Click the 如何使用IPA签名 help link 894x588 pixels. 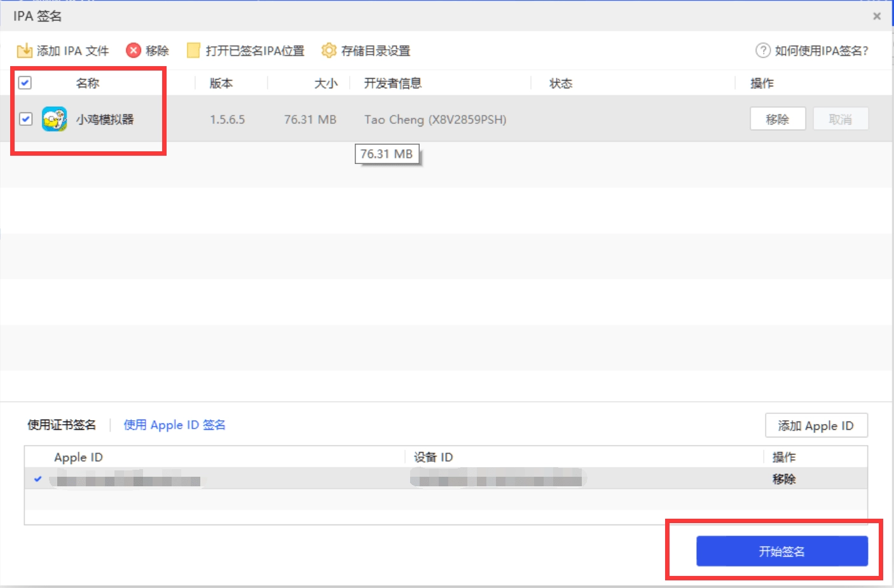pos(821,51)
